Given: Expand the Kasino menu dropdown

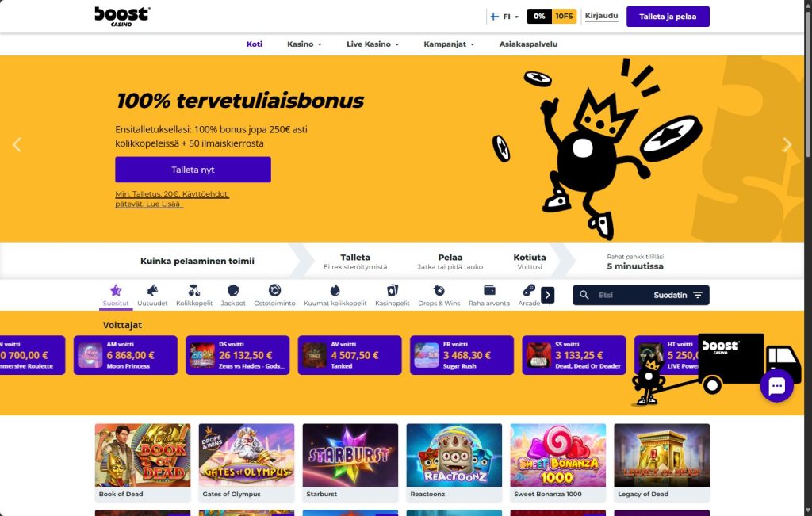Looking at the screenshot, I should coord(304,44).
